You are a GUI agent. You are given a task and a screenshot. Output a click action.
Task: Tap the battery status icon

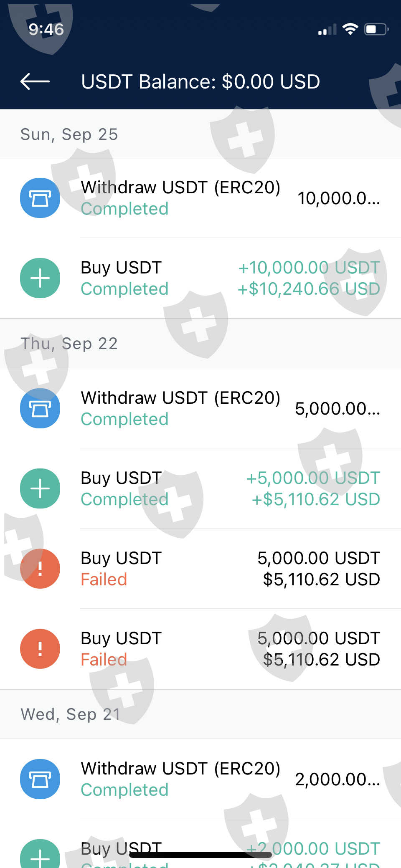[376, 29]
